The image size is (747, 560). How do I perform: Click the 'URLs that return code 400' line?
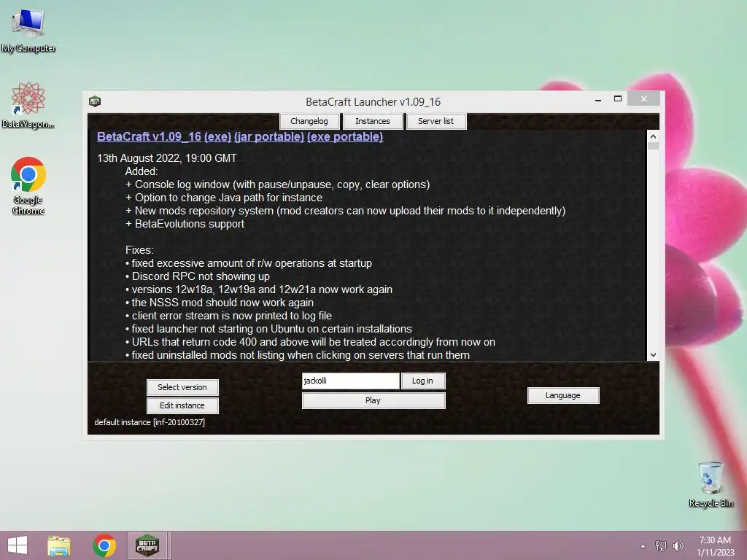311,342
